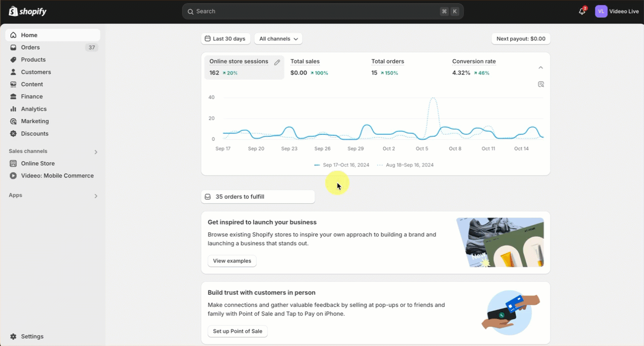Open the Last 30 days date picker
Image resolution: width=644 pixels, height=346 pixels.
coord(225,39)
